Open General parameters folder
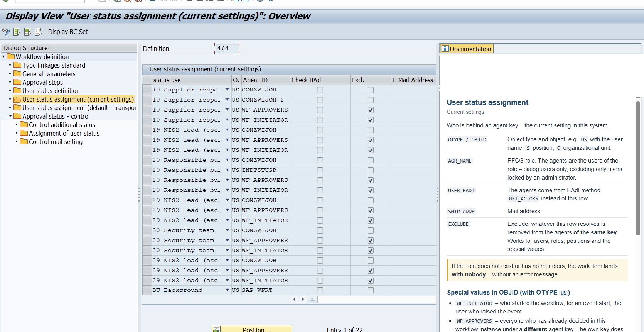644x332 pixels. [x=49, y=74]
